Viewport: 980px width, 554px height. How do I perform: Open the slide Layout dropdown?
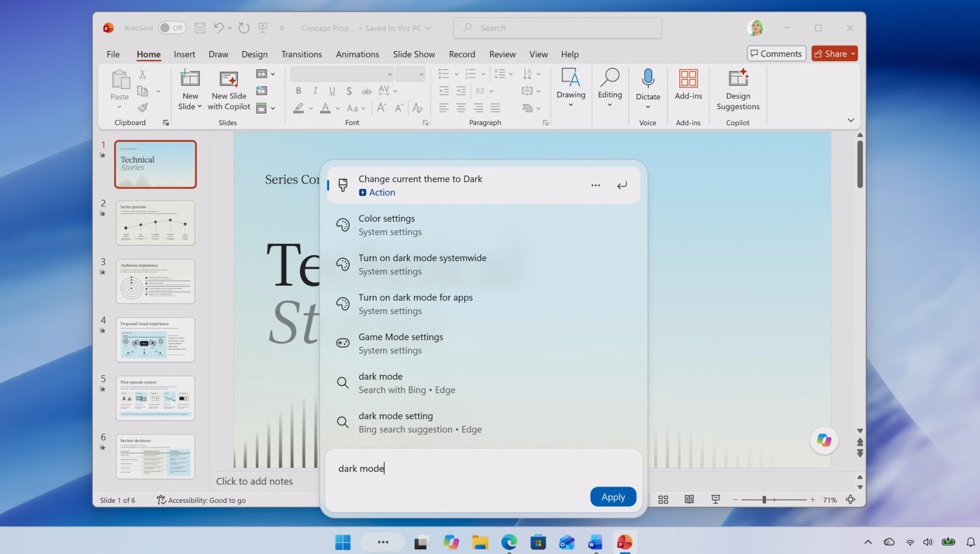click(265, 74)
